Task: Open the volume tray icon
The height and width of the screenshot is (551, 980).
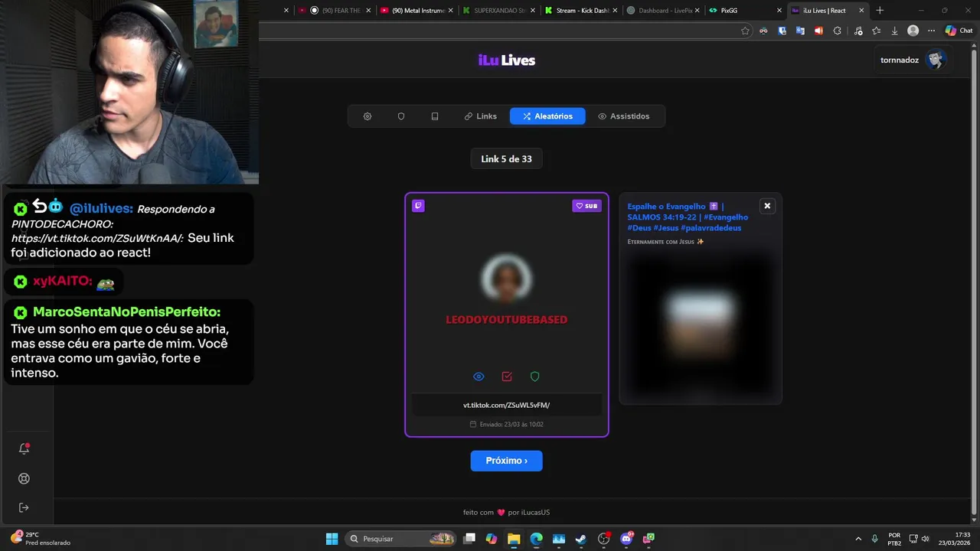Action: pos(925,539)
